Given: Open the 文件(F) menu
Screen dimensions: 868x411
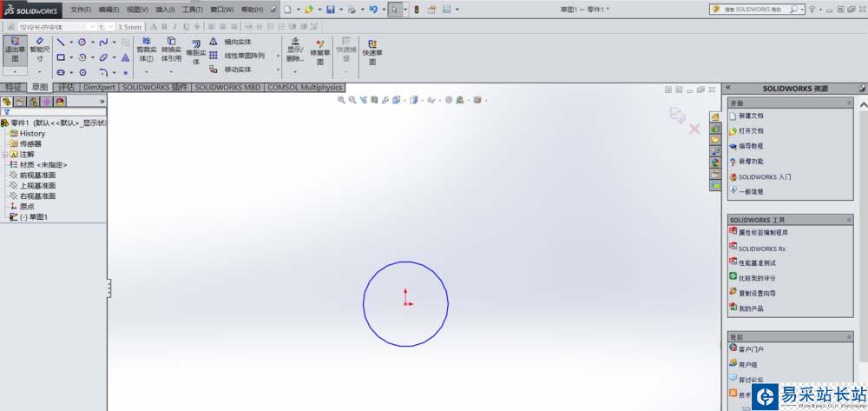Looking at the screenshot, I should pyautogui.click(x=81, y=10).
